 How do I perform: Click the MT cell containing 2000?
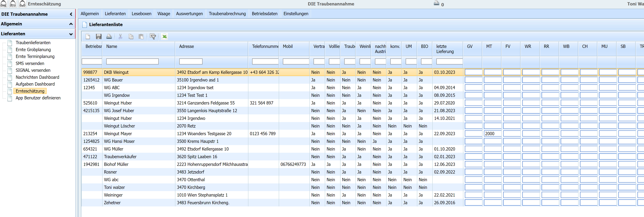click(x=492, y=134)
